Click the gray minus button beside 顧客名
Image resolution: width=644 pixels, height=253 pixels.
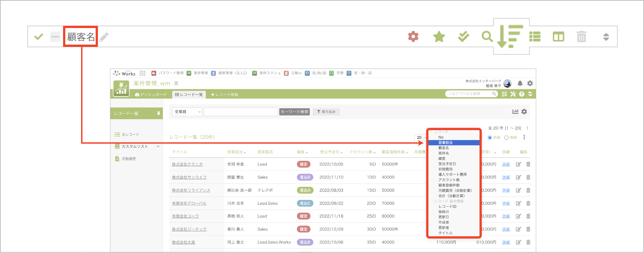[55, 37]
